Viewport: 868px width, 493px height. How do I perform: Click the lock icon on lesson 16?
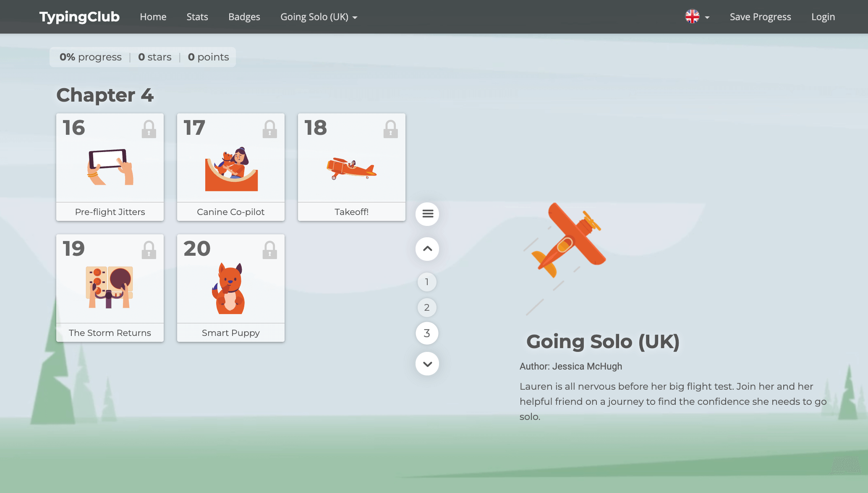pos(149,129)
